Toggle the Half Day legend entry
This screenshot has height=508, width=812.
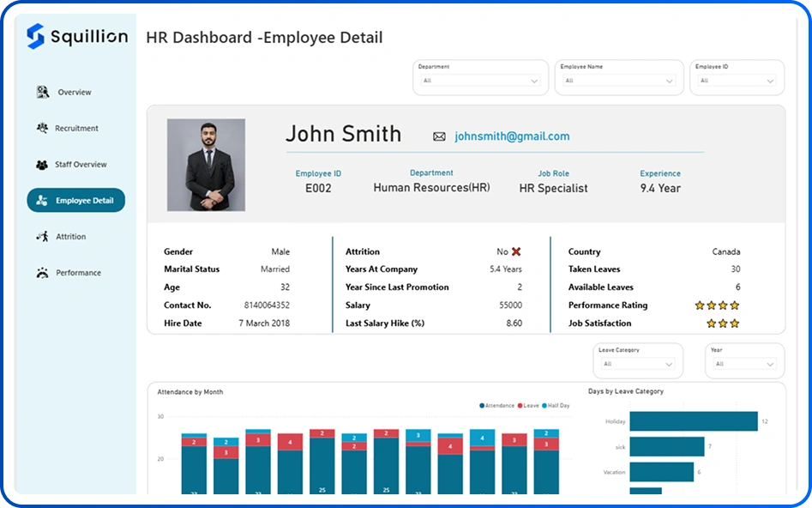click(x=556, y=405)
